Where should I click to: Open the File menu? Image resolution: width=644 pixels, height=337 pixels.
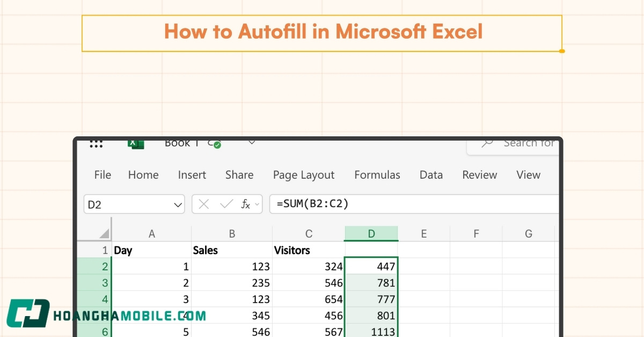pos(102,175)
